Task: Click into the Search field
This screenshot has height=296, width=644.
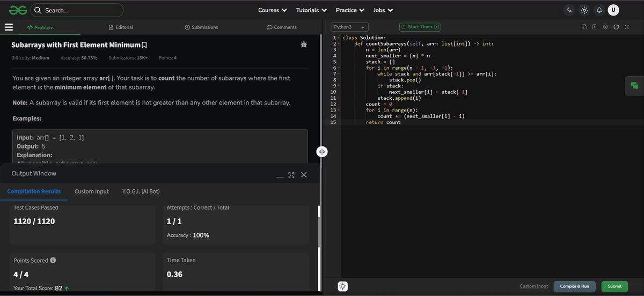Action: point(77,10)
